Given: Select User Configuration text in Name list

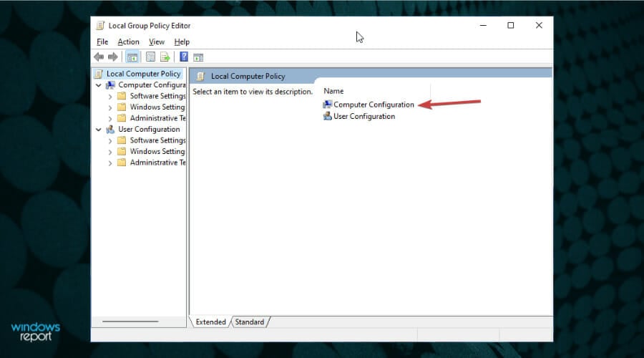Looking at the screenshot, I should [x=364, y=117].
